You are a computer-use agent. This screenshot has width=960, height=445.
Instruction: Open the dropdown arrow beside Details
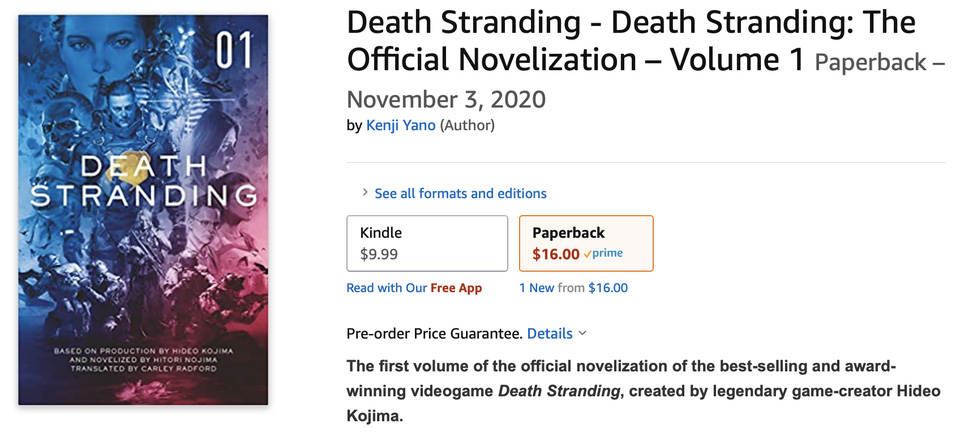point(582,333)
